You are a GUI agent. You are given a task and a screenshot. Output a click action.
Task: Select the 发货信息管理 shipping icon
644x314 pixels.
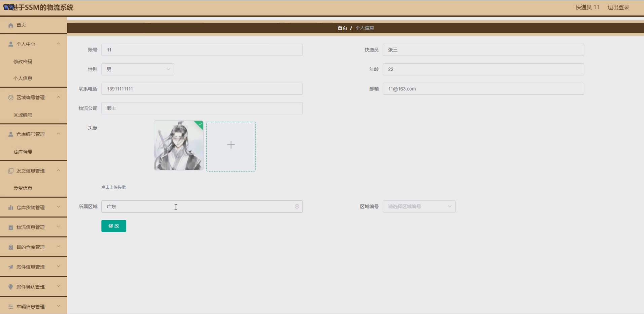click(10, 170)
